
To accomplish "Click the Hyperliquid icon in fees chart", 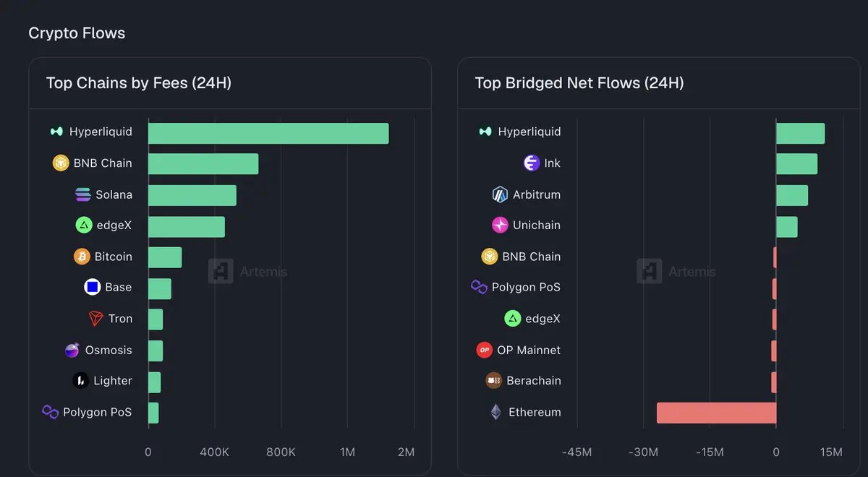I will (56, 132).
